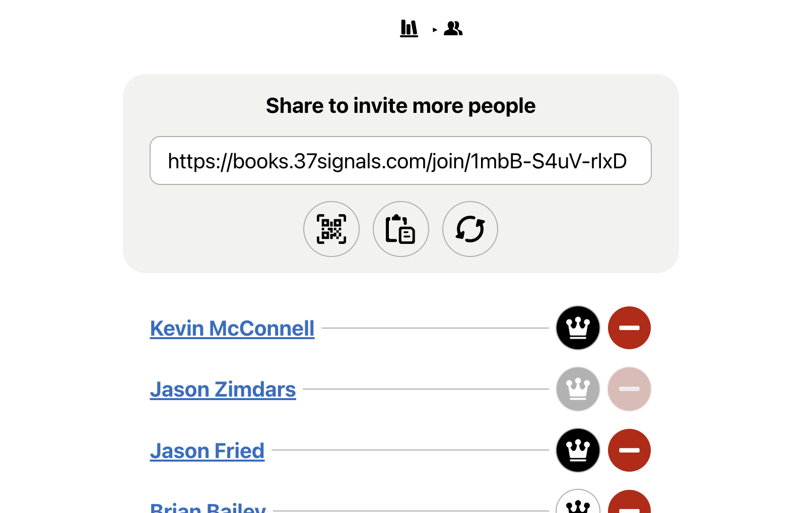Image resolution: width=812 pixels, height=513 pixels.
Task: Regenerate the invite link
Action: coord(470,229)
